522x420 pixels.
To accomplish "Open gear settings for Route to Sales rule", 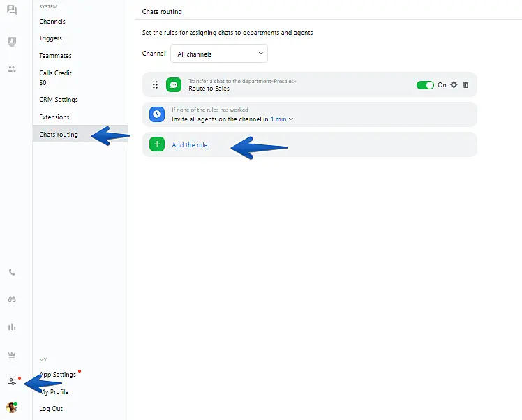I will [454, 84].
